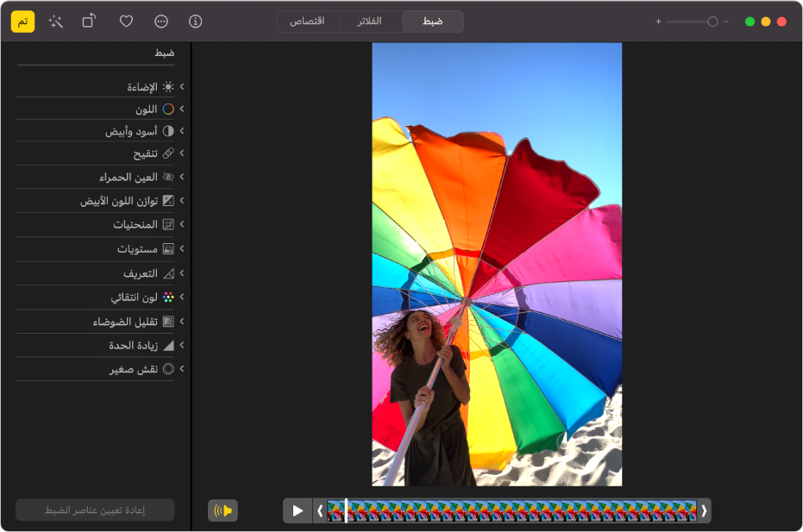Expand the Color (اللون) adjustment section

[182, 110]
